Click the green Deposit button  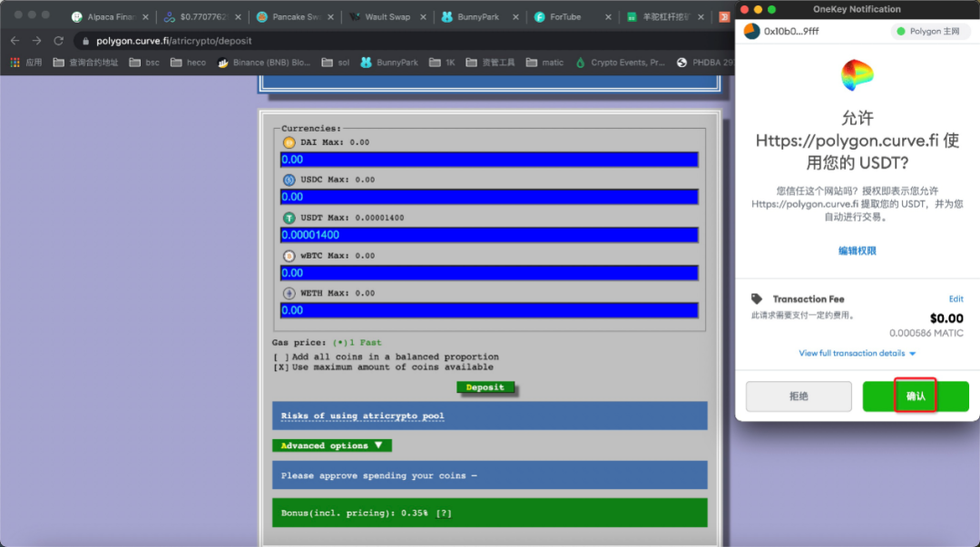tap(485, 387)
